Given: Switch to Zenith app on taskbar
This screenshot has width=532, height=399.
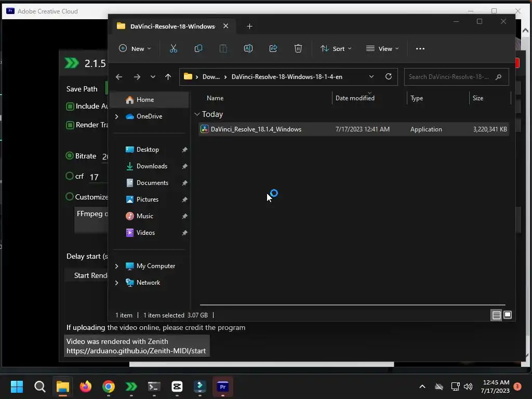Looking at the screenshot, I should (x=131, y=387).
